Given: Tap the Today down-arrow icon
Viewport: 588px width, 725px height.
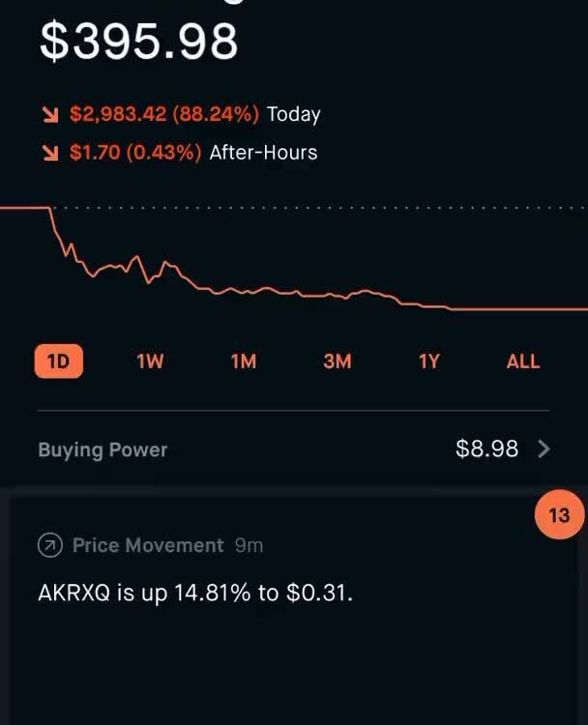Looking at the screenshot, I should [x=47, y=114].
